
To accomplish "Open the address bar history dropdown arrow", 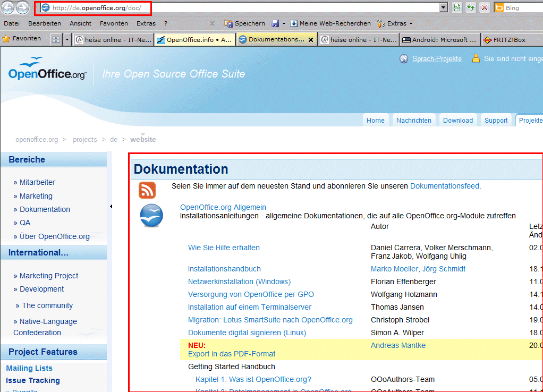I will click(x=443, y=7).
